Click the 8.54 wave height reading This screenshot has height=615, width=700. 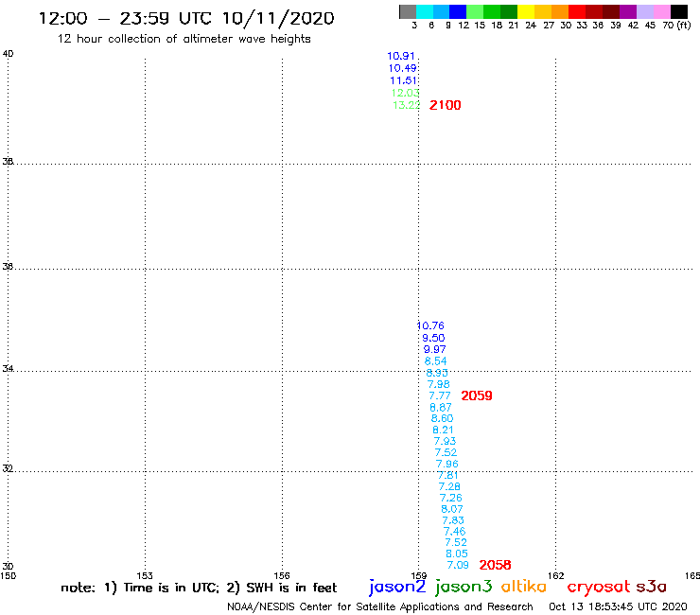point(436,360)
